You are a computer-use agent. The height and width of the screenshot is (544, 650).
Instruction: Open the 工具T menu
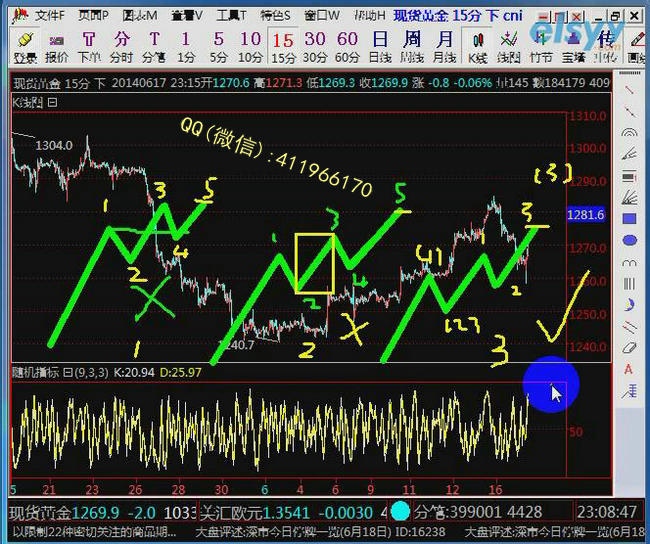coord(231,16)
